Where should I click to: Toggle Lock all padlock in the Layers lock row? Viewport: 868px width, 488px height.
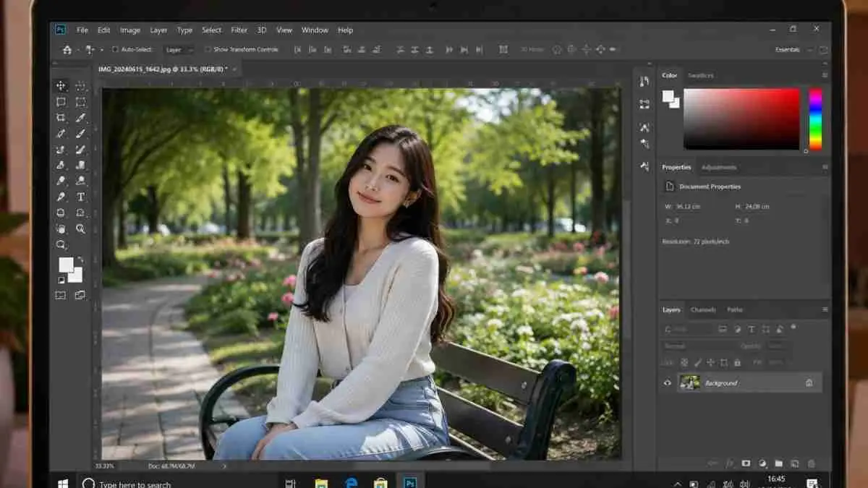pos(737,362)
